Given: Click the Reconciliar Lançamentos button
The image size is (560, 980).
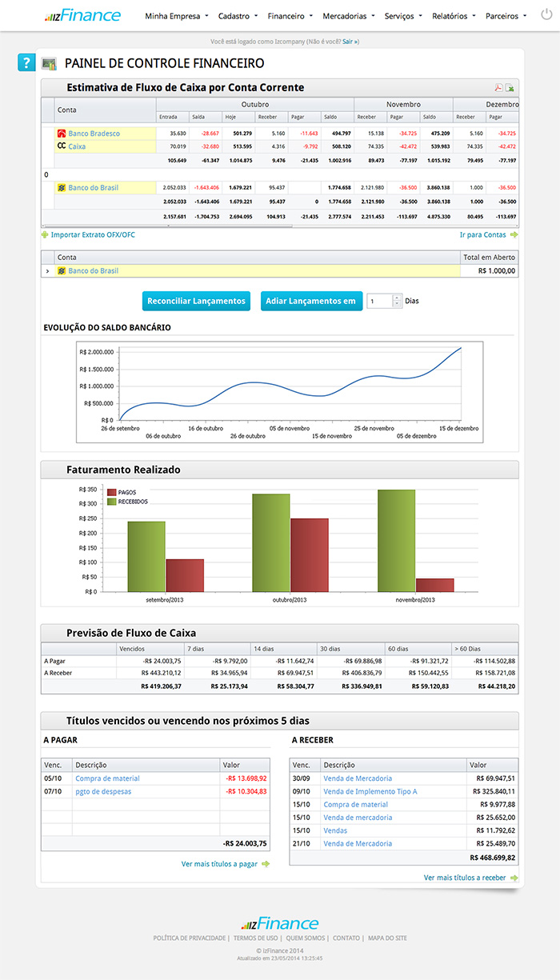Looking at the screenshot, I should point(197,301).
